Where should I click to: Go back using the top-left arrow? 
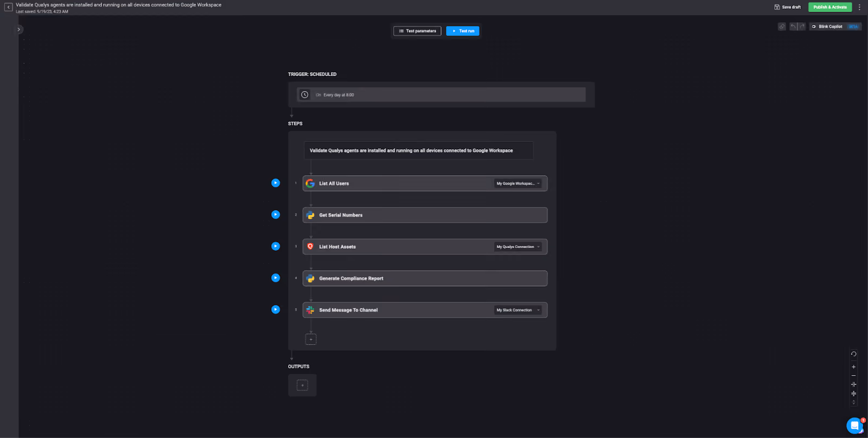8,7
